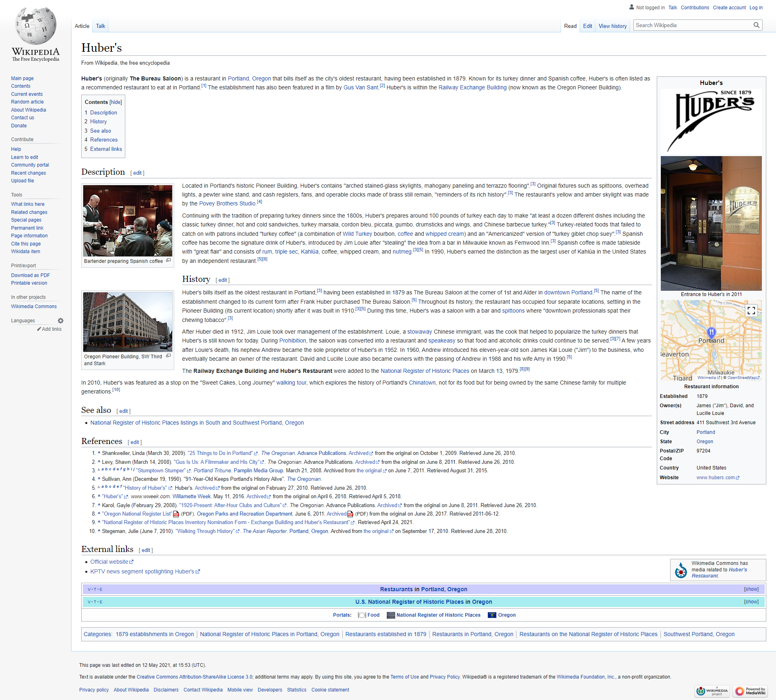Click the Food portal icon
The image size is (776, 700).
[x=362, y=615]
